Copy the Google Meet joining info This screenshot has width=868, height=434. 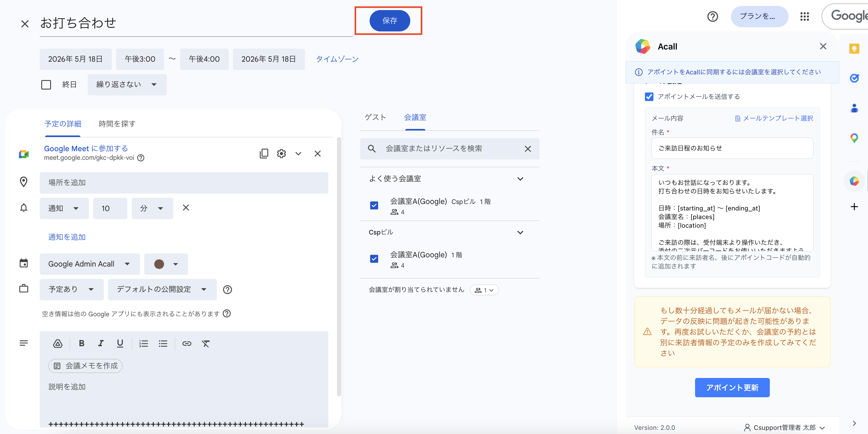point(264,154)
